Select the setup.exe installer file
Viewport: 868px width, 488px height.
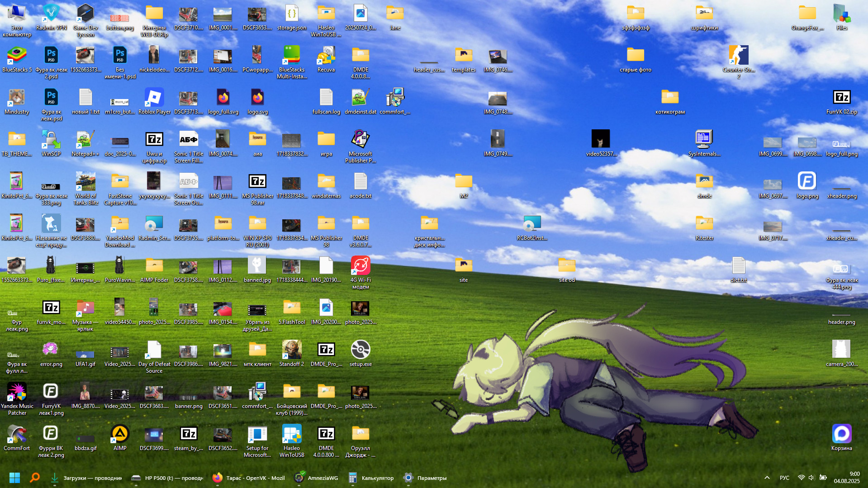click(360, 354)
